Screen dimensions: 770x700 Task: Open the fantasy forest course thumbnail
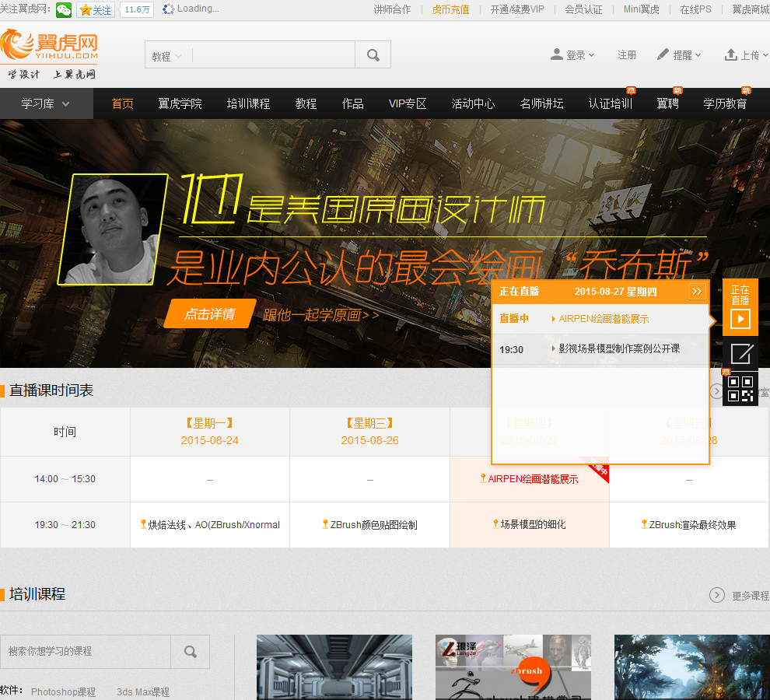click(692, 667)
